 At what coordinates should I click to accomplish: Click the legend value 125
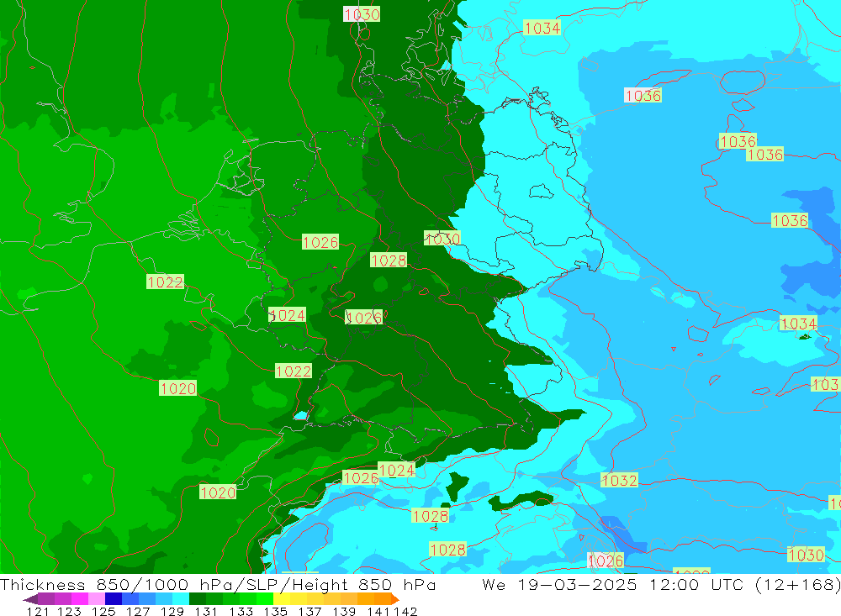[x=103, y=611]
